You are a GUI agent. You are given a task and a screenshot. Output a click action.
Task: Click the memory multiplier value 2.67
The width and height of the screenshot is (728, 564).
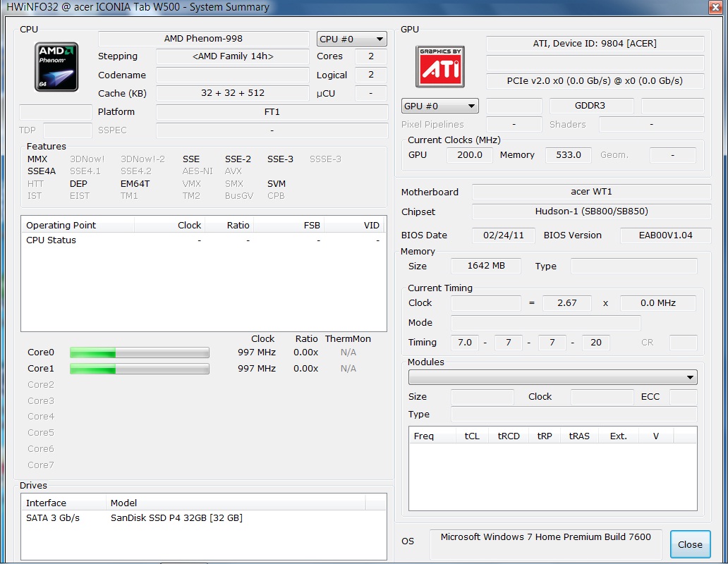567,303
